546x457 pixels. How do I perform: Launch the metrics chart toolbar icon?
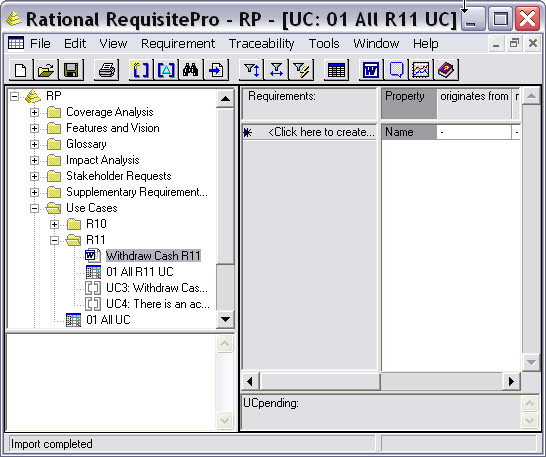[421, 70]
